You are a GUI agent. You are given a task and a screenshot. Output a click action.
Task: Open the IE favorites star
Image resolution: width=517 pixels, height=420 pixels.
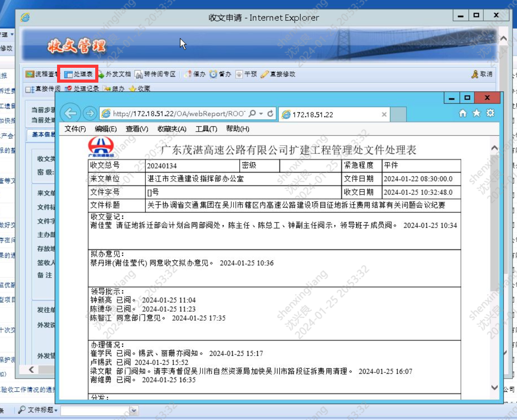pyautogui.click(x=477, y=113)
